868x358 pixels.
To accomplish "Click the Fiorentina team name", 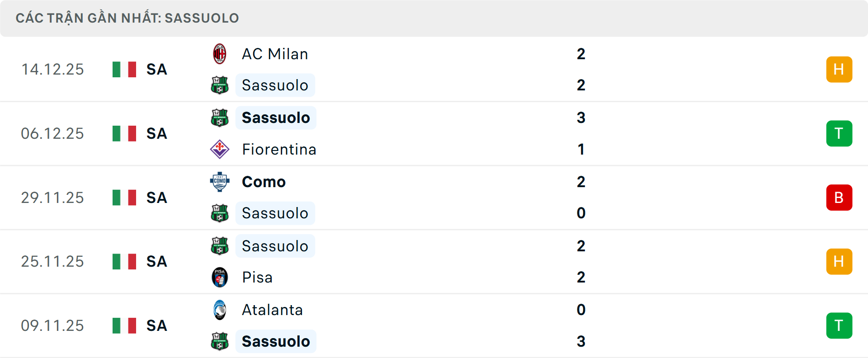I will click(279, 149).
